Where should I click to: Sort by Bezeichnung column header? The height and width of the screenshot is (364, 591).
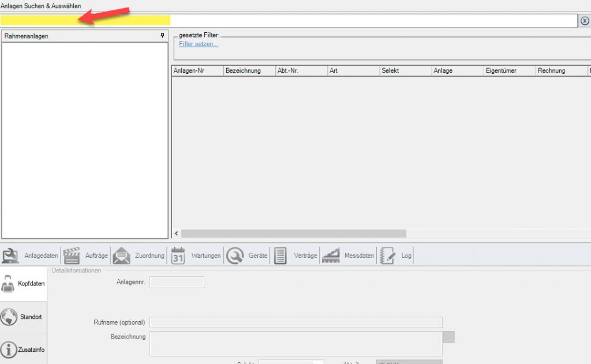(249, 70)
